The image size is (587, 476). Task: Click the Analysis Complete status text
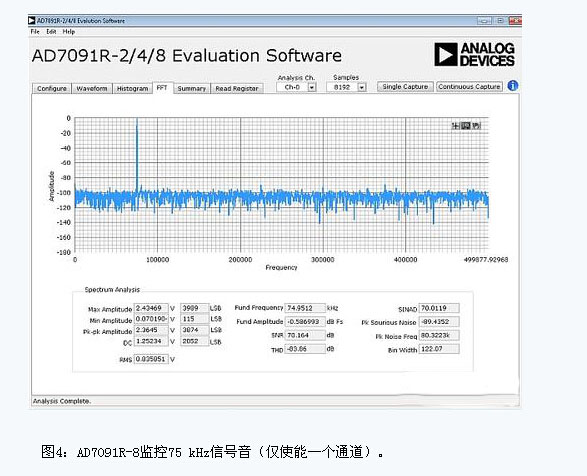coord(62,401)
